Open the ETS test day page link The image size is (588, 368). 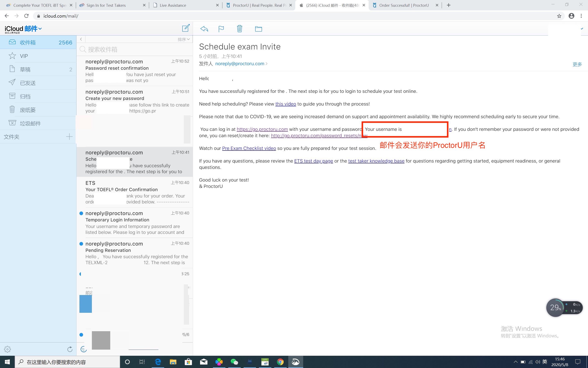click(x=313, y=161)
